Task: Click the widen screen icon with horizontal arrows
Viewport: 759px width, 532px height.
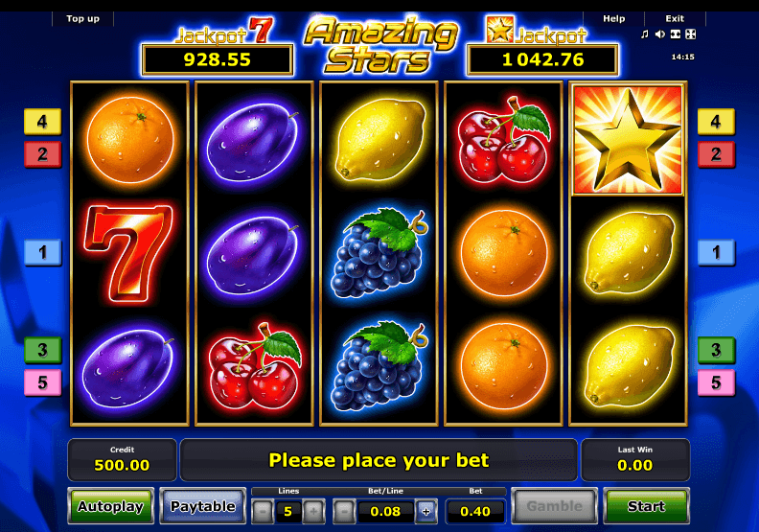Action: pyautogui.click(x=676, y=35)
